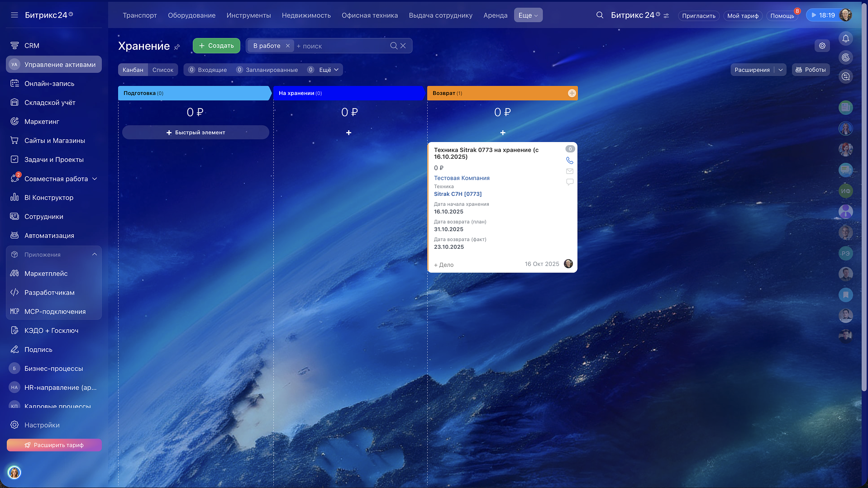868x488 pixels.
Task: Open Sitrak C7H [0773] link
Action: [x=458, y=194]
